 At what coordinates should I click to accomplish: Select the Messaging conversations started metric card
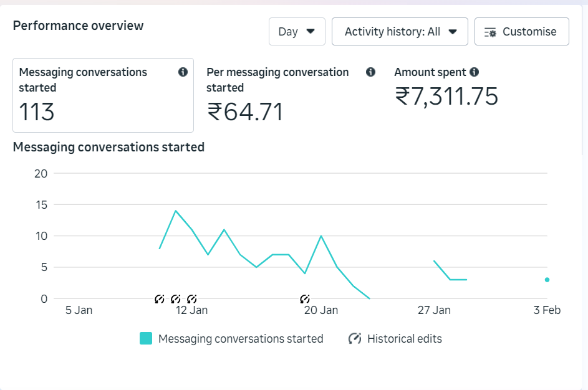click(x=103, y=95)
